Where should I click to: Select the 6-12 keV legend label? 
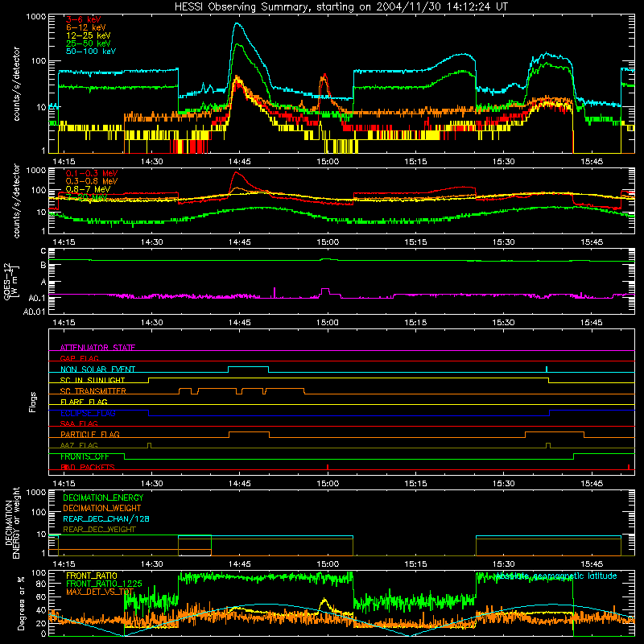pos(86,27)
